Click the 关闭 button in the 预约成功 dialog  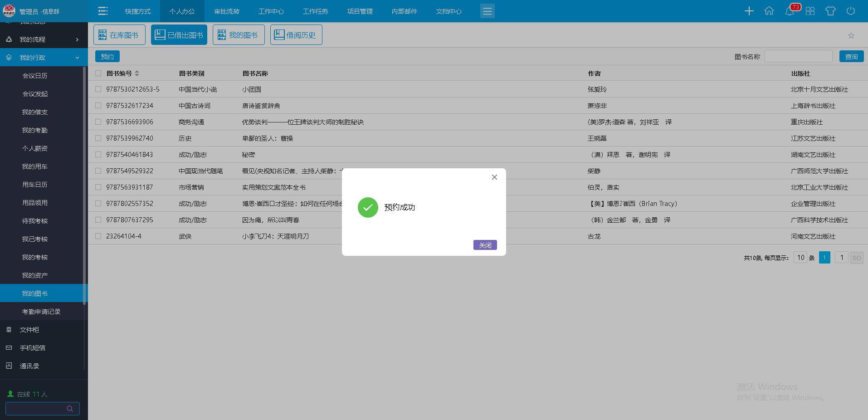point(484,245)
